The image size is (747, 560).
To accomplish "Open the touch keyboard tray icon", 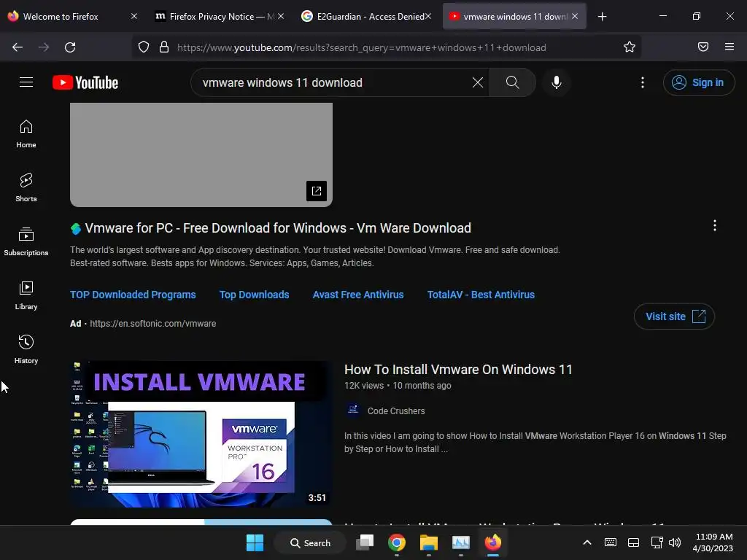I will coord(611,542).
